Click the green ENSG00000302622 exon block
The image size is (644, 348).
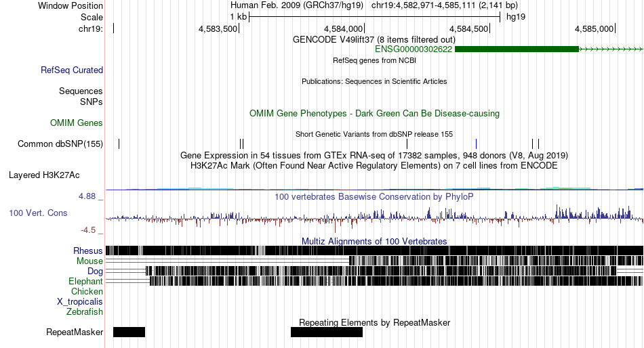coord(517,49)
